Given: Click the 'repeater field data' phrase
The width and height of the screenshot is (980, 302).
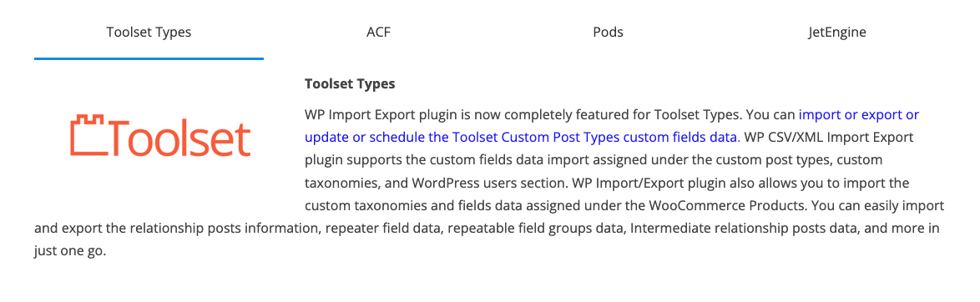Looking at the screenshot, I should point(379,229).
